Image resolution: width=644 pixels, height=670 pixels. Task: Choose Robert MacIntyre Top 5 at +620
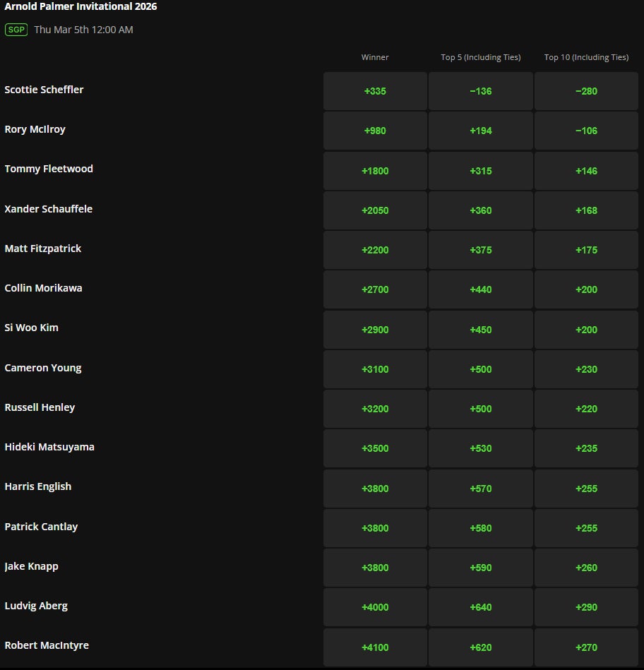(480, 647)
